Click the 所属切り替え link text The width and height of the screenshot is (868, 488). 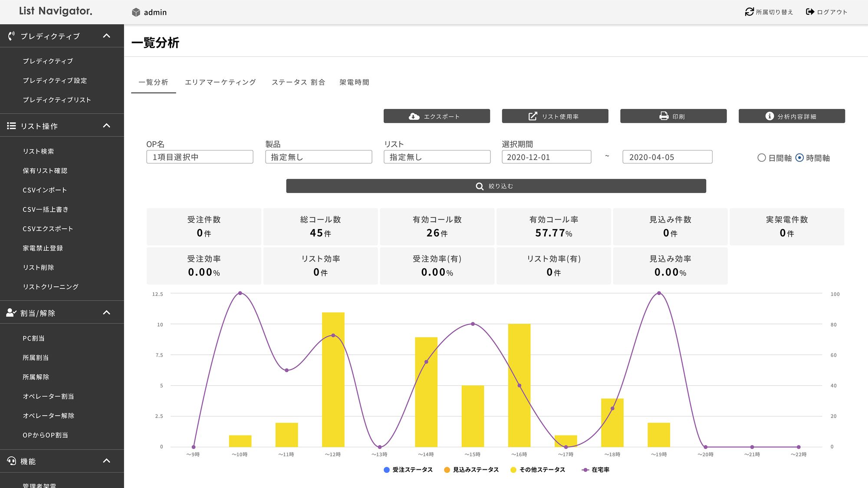tap(774, 12)
